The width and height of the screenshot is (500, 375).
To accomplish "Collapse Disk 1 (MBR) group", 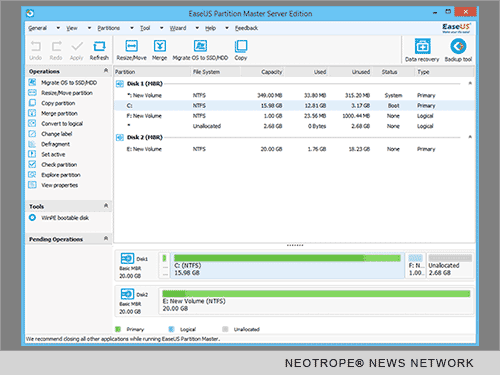I will pyautogui.click(x=470, y=83).
